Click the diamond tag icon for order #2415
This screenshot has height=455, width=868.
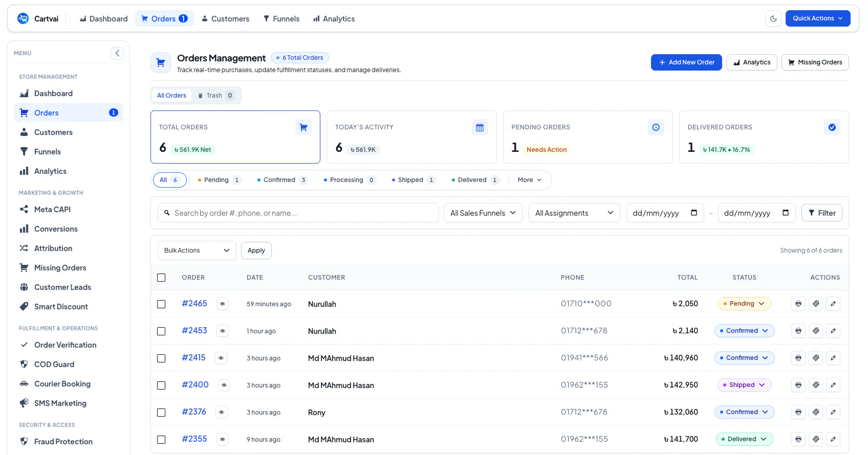(816, 358)
